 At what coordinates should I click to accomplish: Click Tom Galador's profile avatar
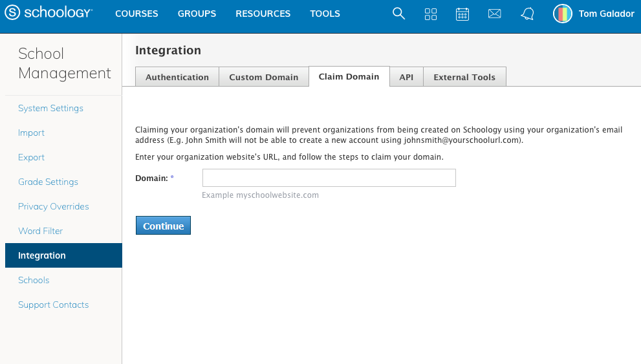point(562,14)
